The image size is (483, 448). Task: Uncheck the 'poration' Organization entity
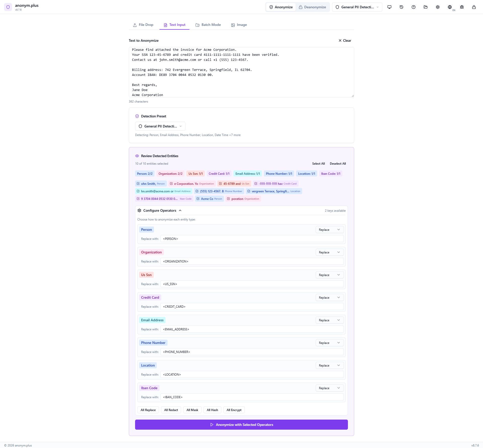228,199
